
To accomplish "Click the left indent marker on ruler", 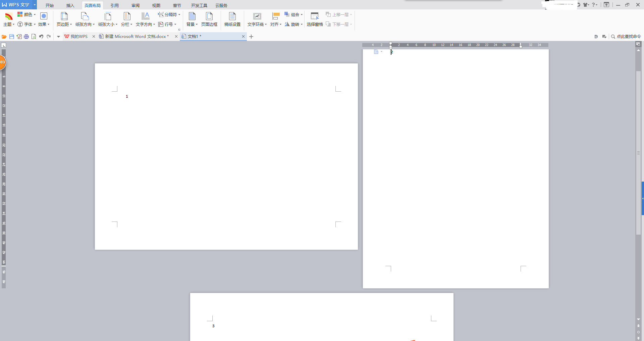I will click(391, 47).
